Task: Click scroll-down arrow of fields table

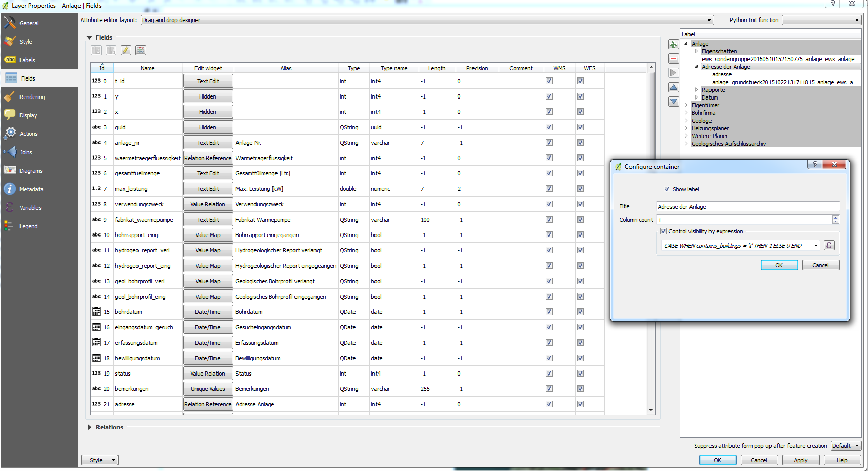Action: point(650,410)
